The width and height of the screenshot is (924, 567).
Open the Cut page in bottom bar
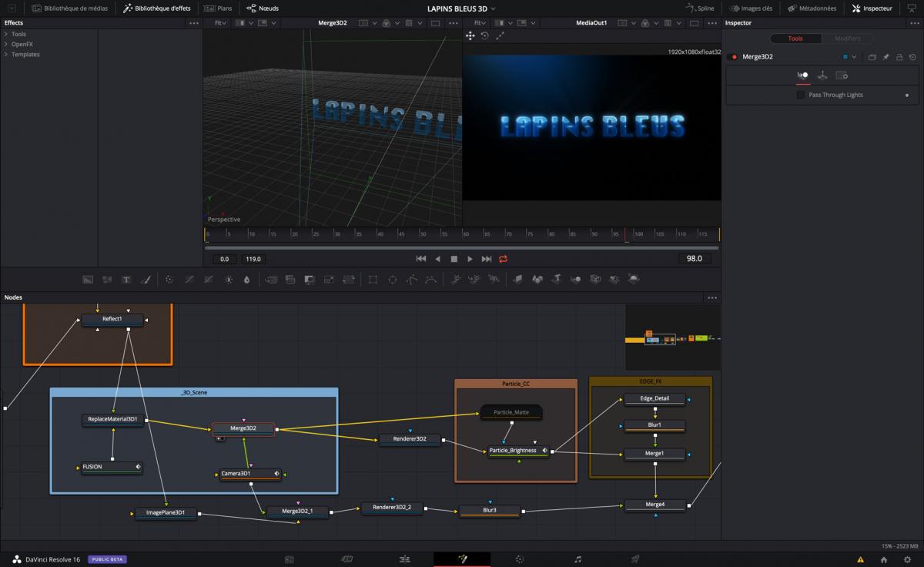click(347, 559)
